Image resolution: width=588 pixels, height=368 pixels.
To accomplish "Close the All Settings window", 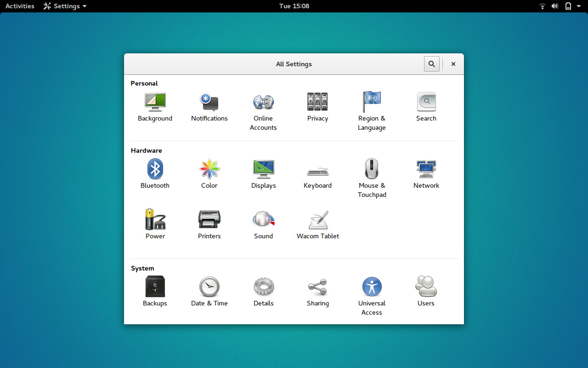I will pos(453,64).
